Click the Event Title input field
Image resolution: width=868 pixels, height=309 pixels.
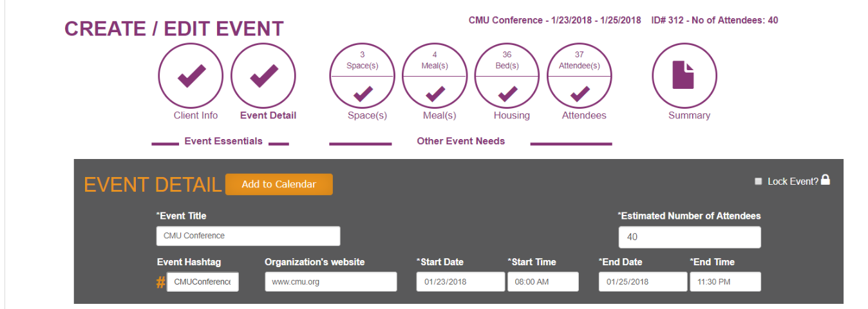point(248,236)
